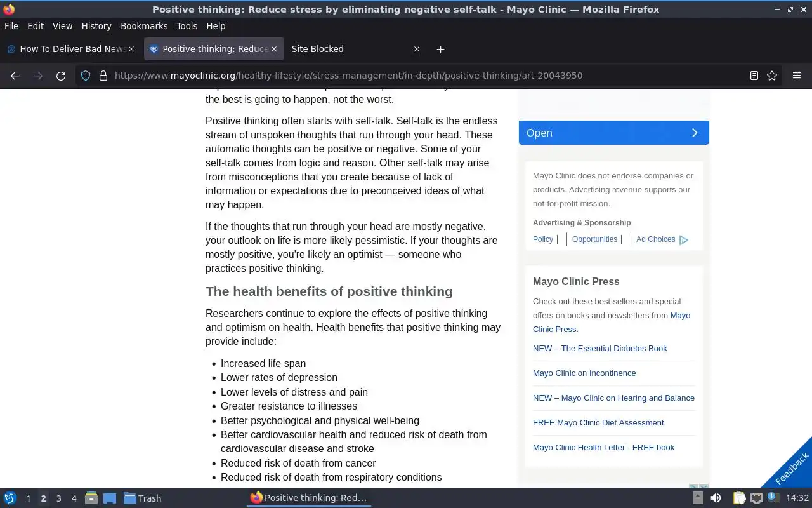Open the clipboard tray icon

[739, 498]
